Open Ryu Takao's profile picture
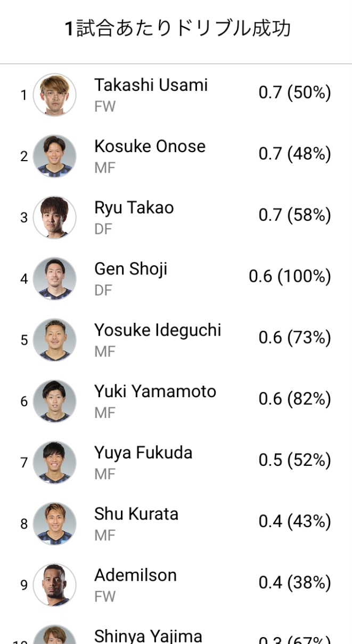This screenshot has height=644, width=352. [x=54, y=218]
